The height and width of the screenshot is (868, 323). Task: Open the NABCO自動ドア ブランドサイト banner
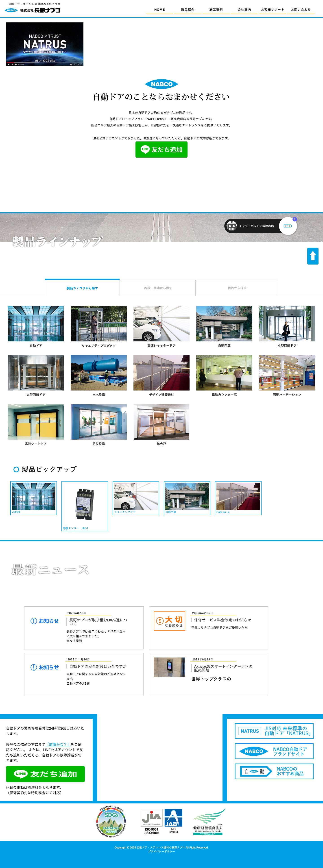coord(274,751)
